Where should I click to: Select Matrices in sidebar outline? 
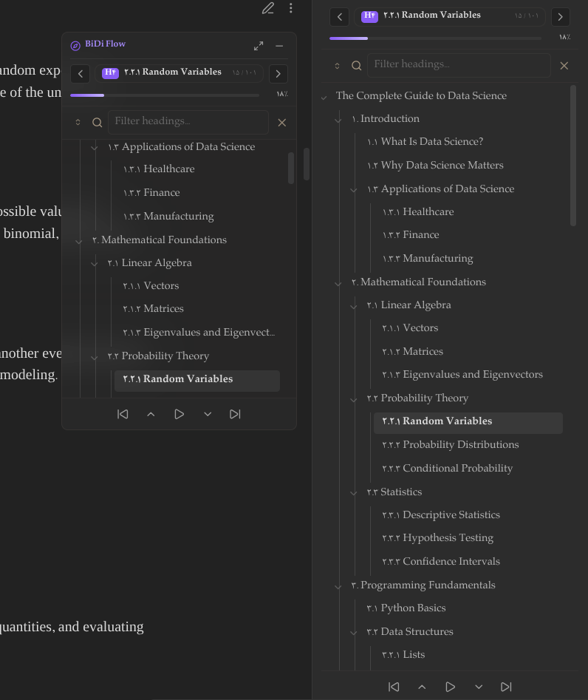tap(413, 351)
